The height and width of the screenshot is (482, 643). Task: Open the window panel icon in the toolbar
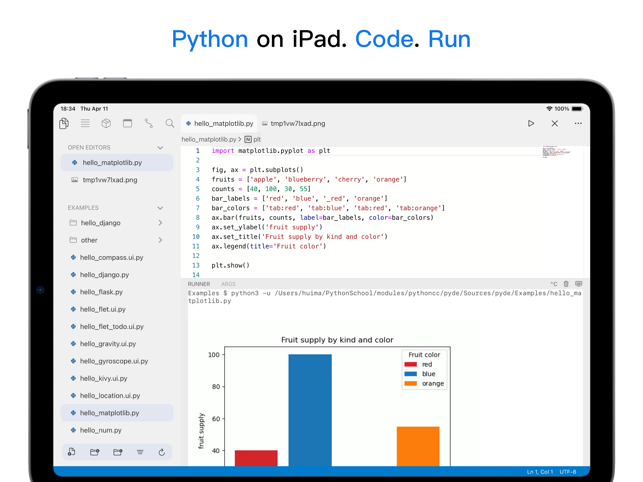(x=128, y=123)
